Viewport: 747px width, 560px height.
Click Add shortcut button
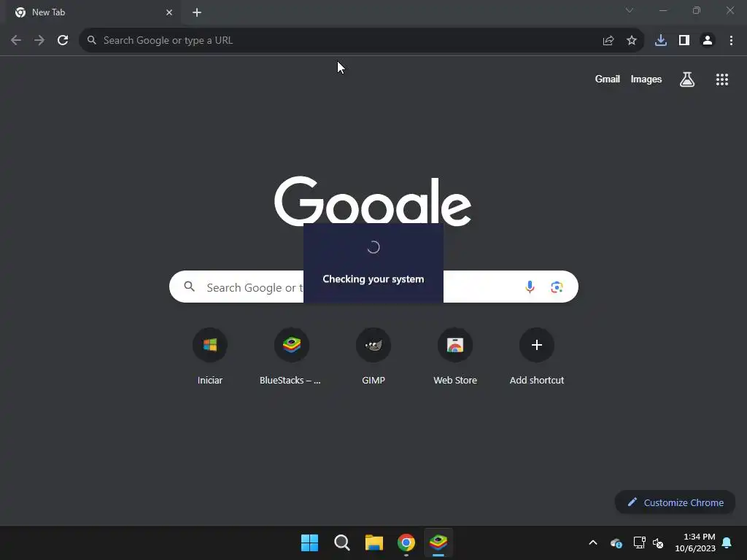(x=536, y=356)
